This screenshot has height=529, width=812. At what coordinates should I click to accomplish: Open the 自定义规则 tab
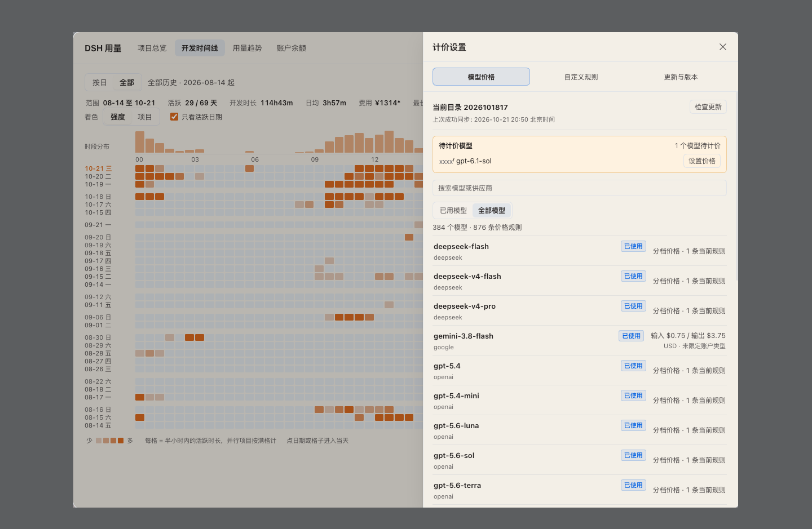581,77
